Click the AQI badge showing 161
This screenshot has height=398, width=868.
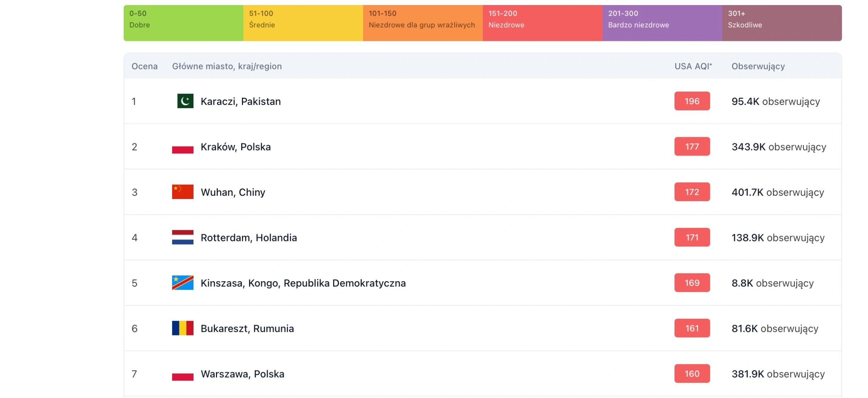pos(692,328)
